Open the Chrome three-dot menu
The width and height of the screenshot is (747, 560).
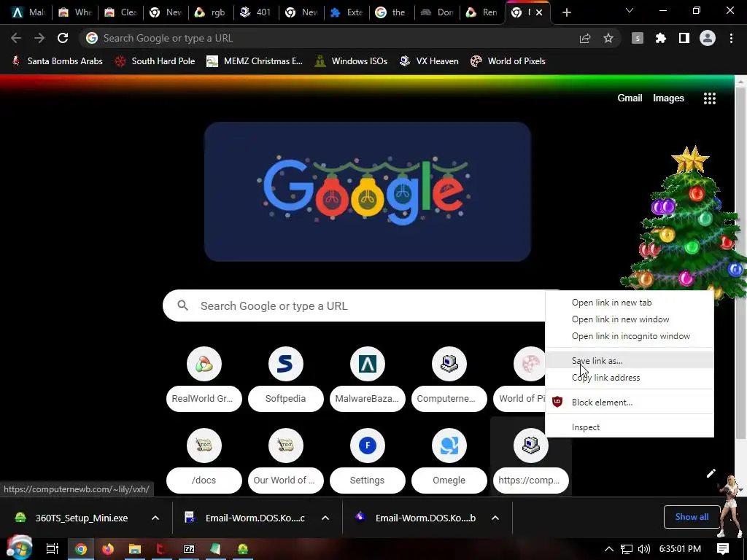coord(731,38)
